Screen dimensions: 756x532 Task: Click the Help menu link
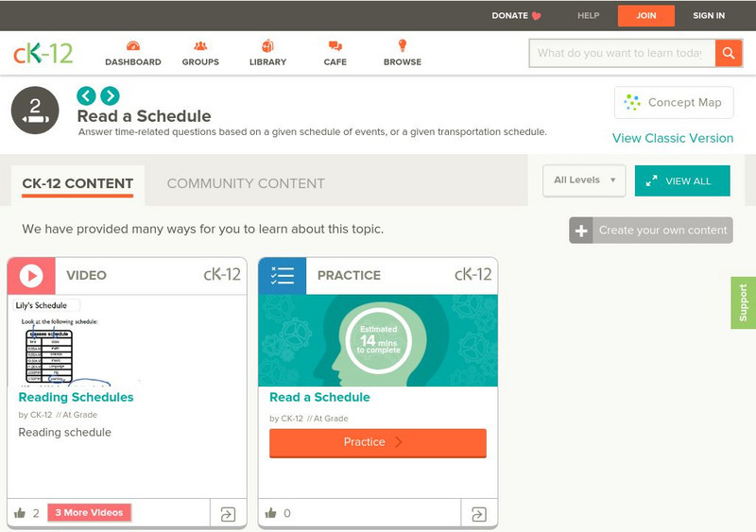pyautogui.click(x=588, y=16)
